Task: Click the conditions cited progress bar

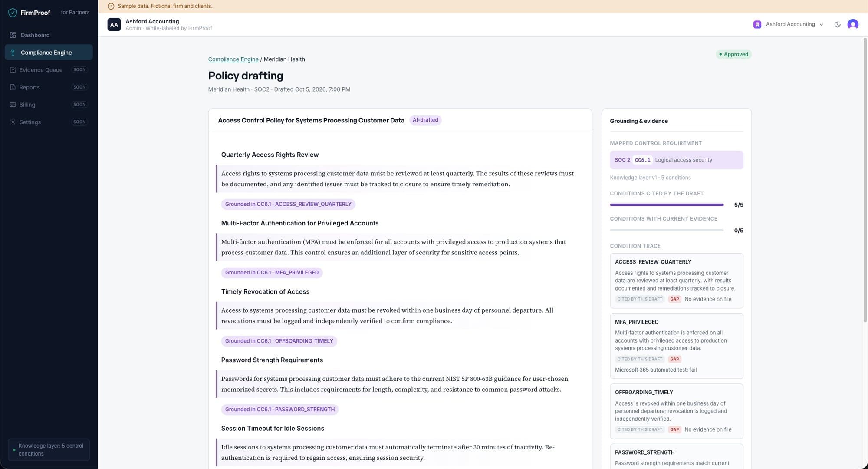Action: click(667, 205)
